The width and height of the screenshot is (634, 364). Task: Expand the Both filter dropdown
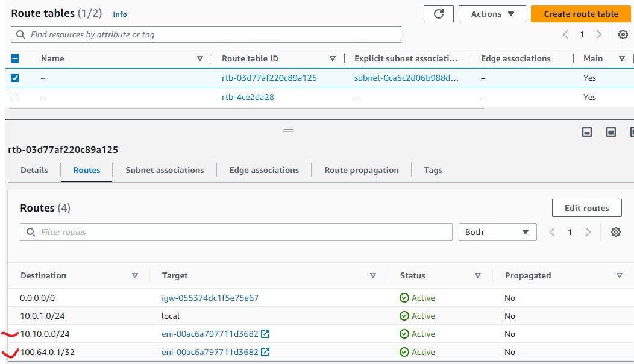pos(497,232)
